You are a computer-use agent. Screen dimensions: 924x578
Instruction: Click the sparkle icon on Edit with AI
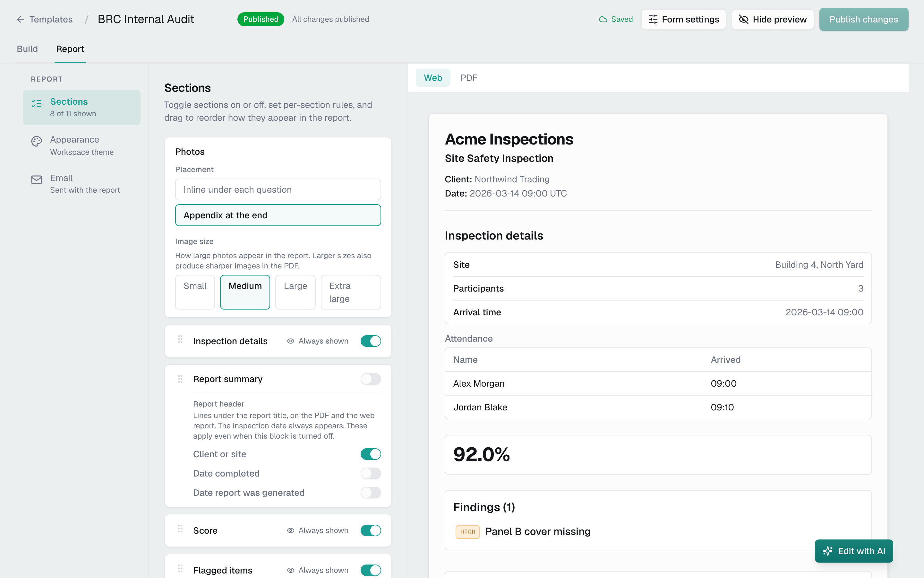pyautogui.click(x=828, y=551)
